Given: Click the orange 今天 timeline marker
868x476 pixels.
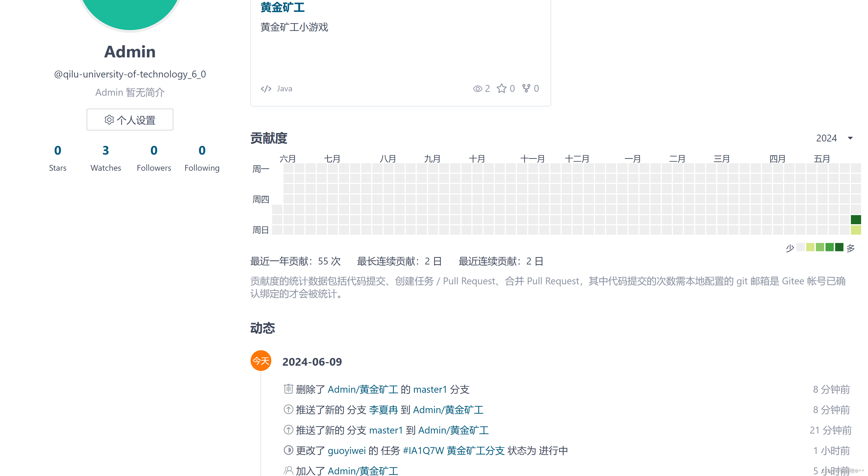Looking at the screenshot, I should coord(261,361).
